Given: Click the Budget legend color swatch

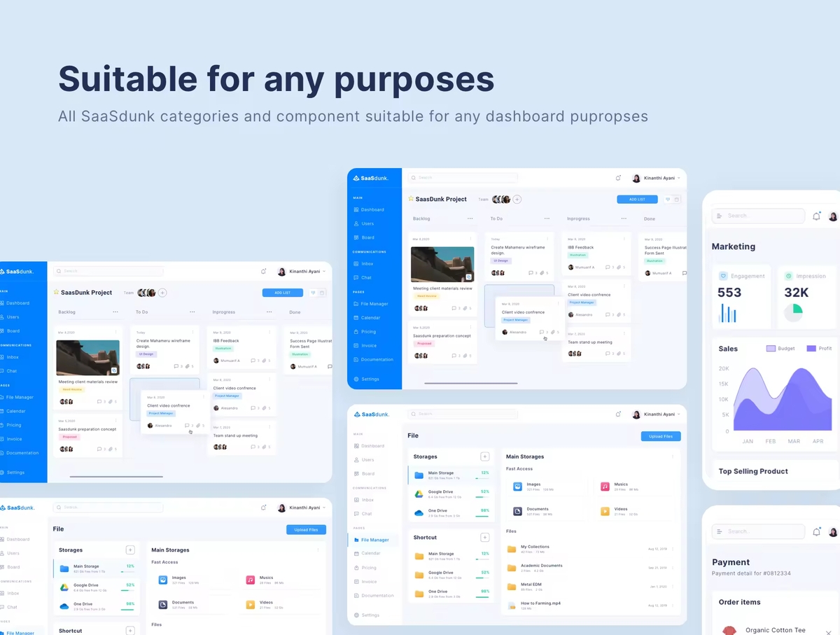Looking at the screenshot, I should [771, 348].
